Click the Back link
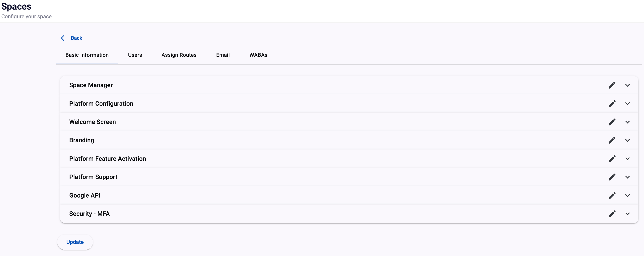The width and height of the screenshot is (644, 256). click(76, 38)
